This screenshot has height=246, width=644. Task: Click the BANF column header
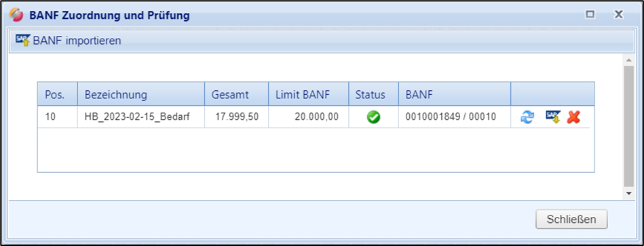point(454,95)
